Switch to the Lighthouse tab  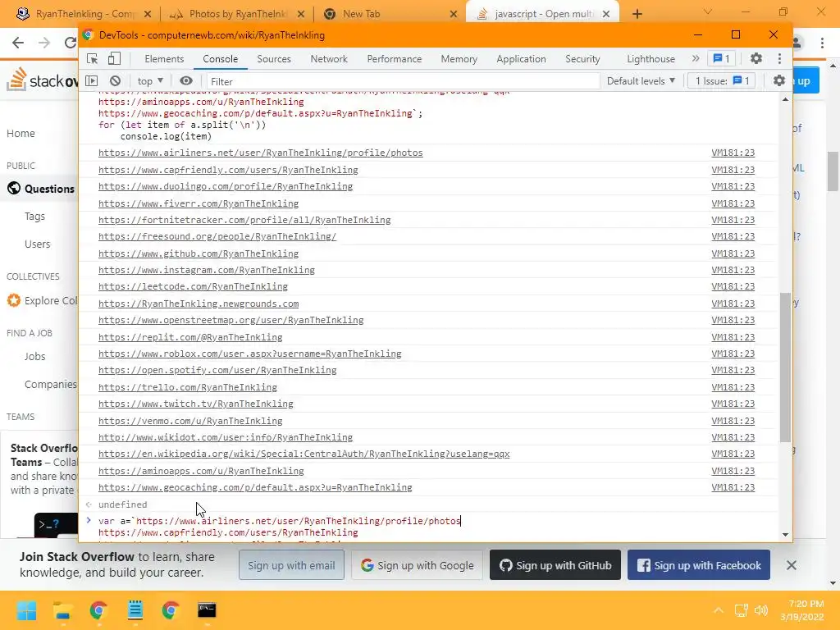point(651,59)
